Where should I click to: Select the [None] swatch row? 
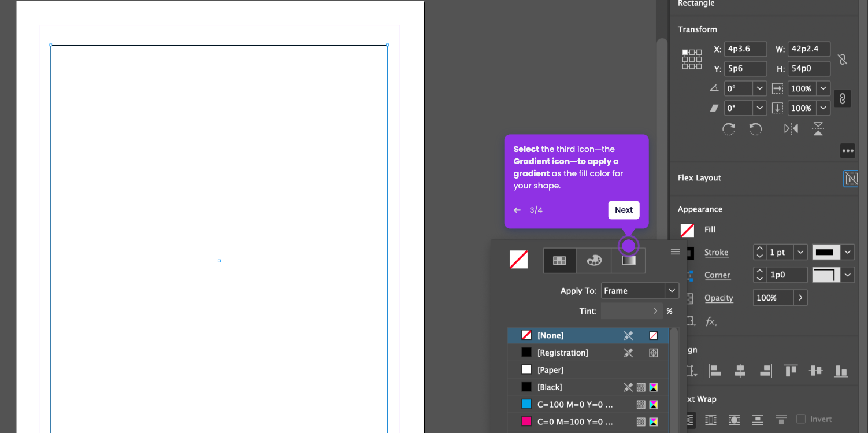[x=588, y=335]
